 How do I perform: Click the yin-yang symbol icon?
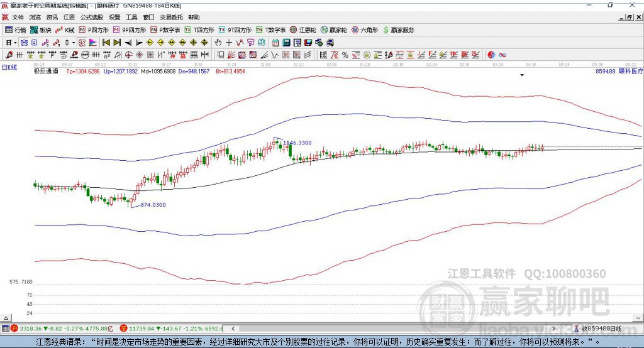(491, 55)
